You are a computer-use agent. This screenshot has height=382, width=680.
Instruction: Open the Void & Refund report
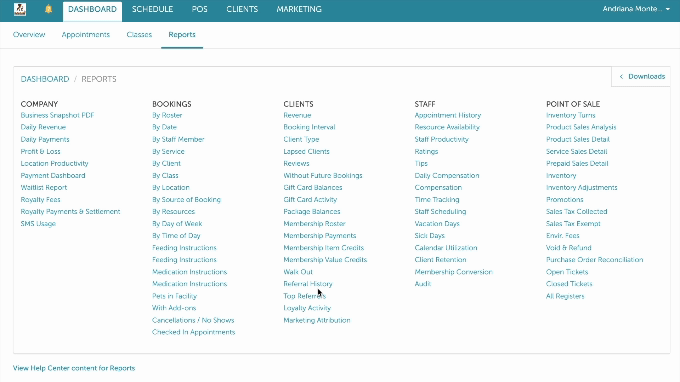pyautogui.click(x=569, y=248)
